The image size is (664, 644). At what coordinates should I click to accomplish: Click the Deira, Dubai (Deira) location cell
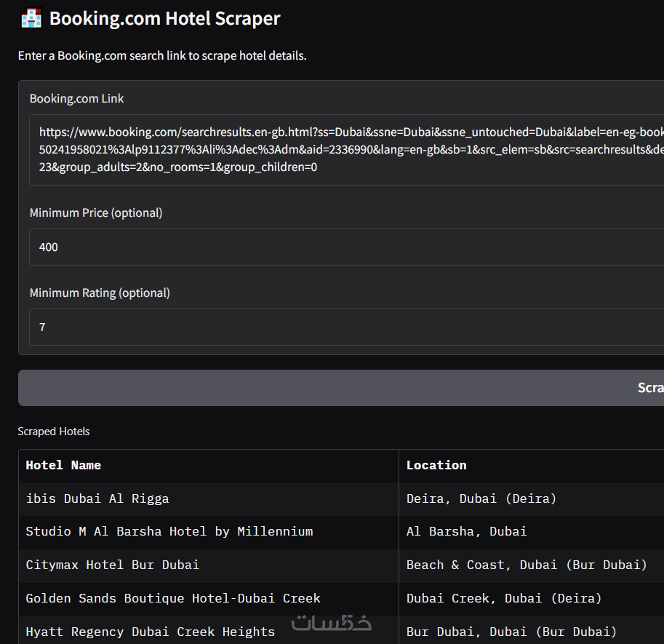[481, 499]
